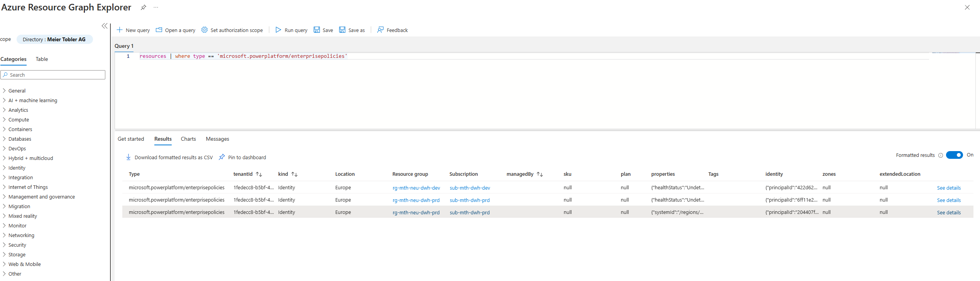
Task: Click the identity cell with principalId 422d62
Action: (791, 188)
